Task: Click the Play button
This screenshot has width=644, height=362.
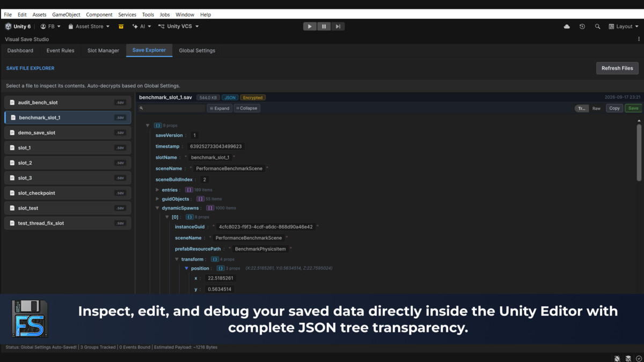Action: pyautogui.click(x=310, y=26)
